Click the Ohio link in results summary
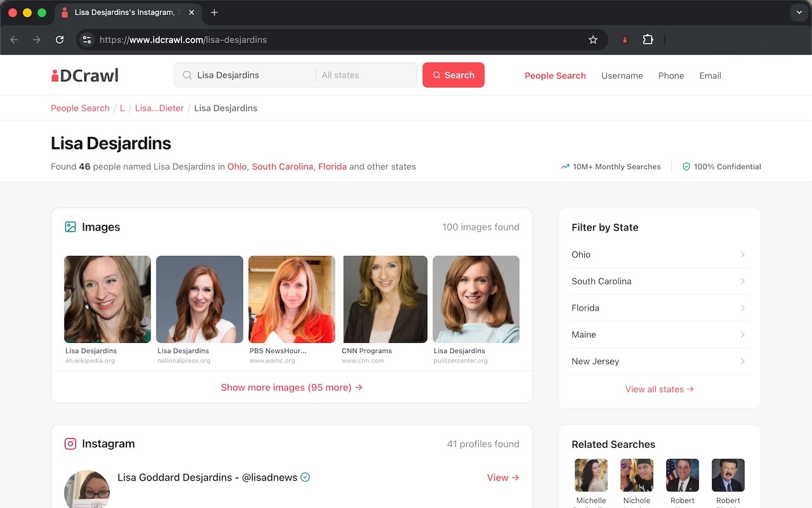Image resolution: width=812 pixels, height=508 pixels. pos(237,166)
